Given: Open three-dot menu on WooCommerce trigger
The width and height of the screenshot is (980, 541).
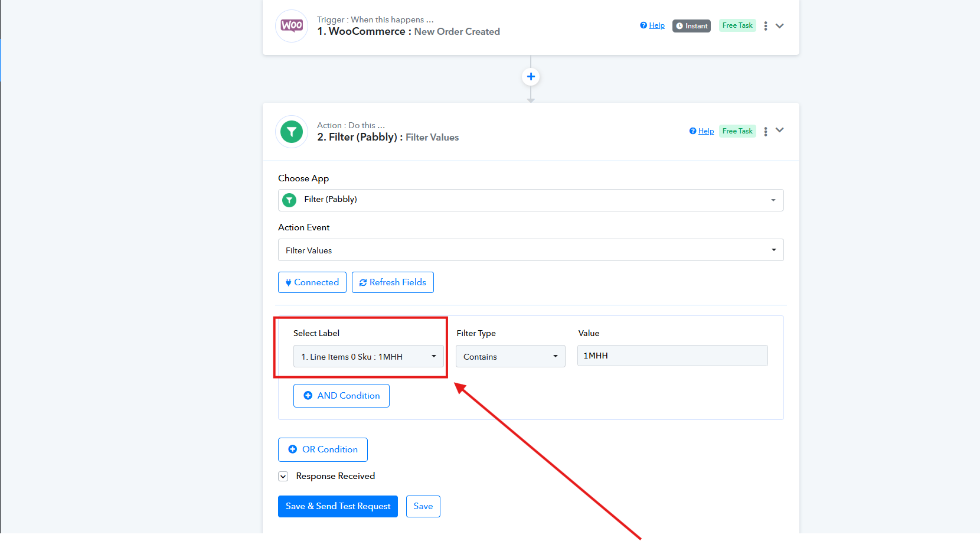Looking at the screenshot, I should pos(766,26).
